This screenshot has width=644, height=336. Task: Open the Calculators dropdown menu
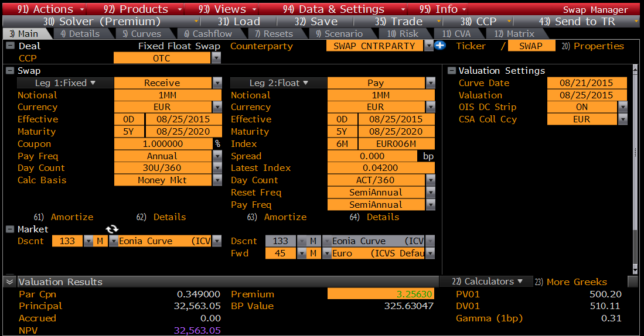[x=488, y=282]
